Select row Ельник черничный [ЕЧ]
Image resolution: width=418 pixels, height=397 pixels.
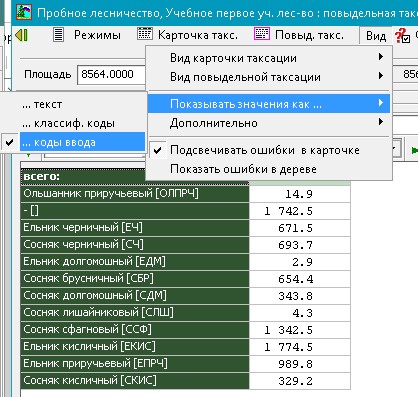tap(135, 228)
